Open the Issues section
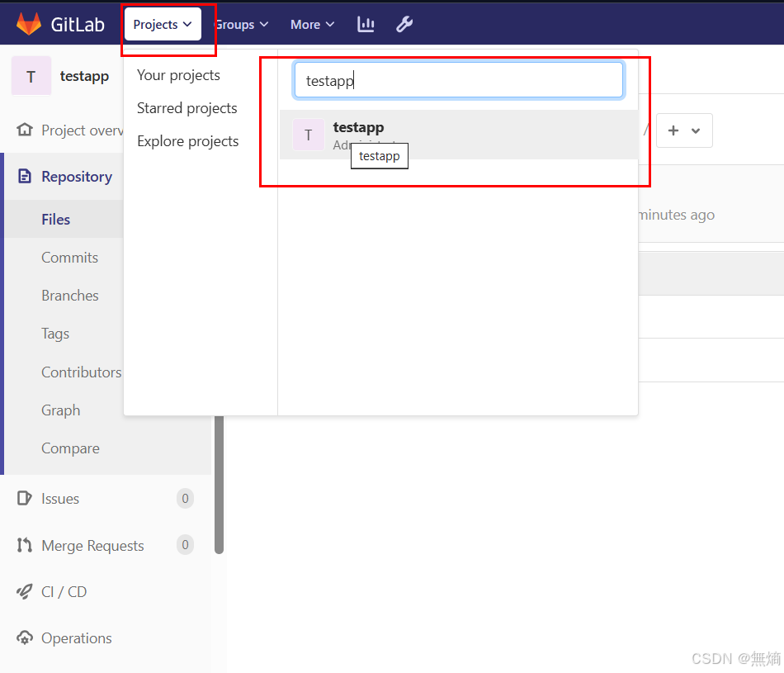 [60, 499]
